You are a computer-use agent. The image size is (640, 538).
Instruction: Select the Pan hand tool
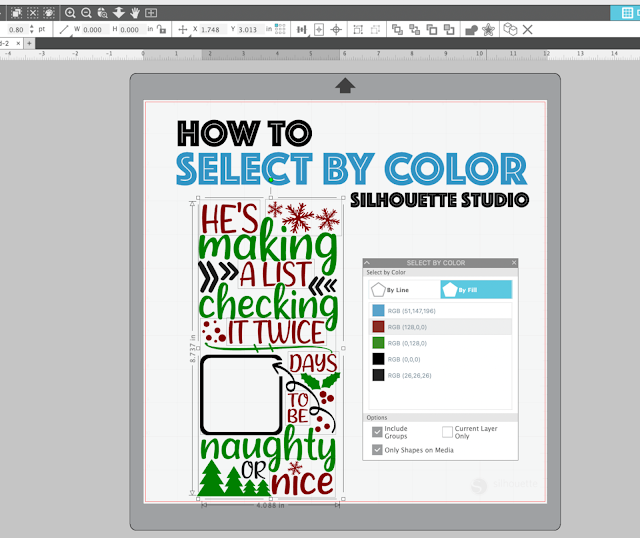click(x=135, y=13)
